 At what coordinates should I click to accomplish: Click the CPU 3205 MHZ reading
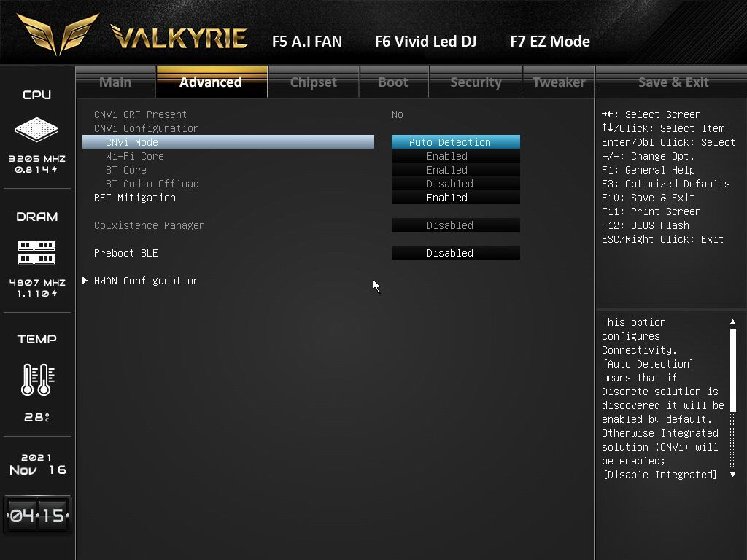pos(37,158)
